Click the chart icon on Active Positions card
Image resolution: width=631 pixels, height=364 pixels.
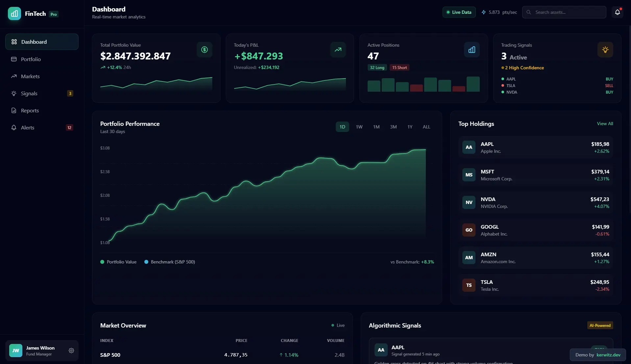[472, 50]
